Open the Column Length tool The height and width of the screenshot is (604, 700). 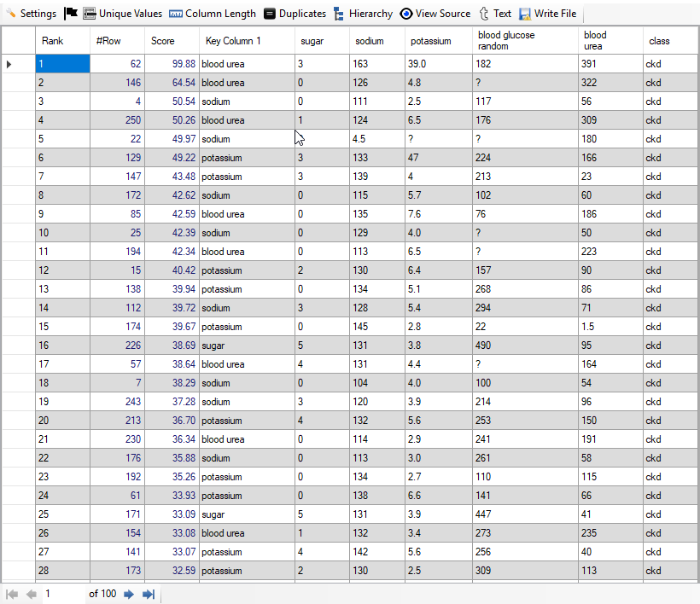tap(213, 14)
